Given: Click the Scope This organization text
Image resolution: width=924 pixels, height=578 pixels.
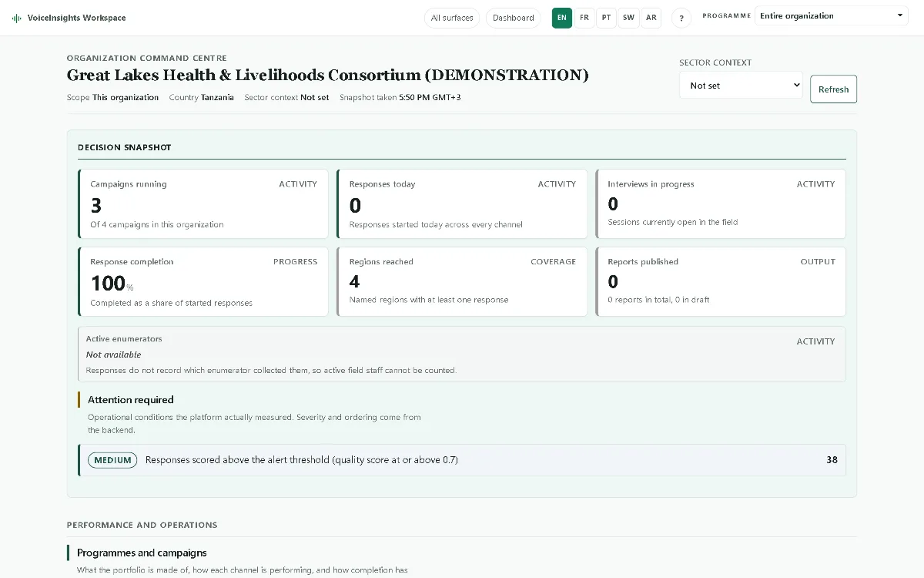Looking at the screenshot, I should (x=113, y=98).
